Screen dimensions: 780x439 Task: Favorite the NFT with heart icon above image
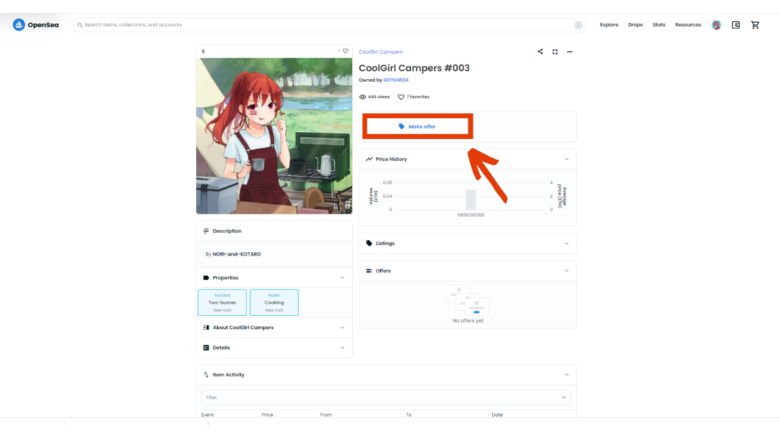[x=345, y=51]
